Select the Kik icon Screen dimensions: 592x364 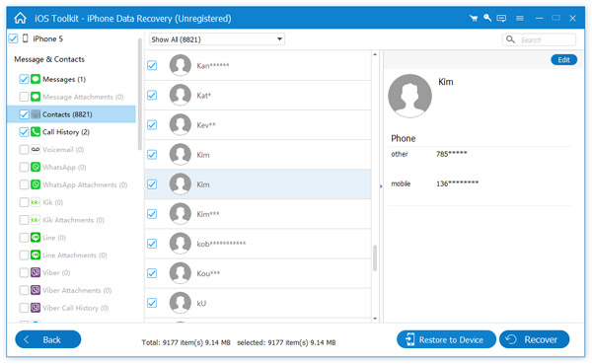(36, 202)
